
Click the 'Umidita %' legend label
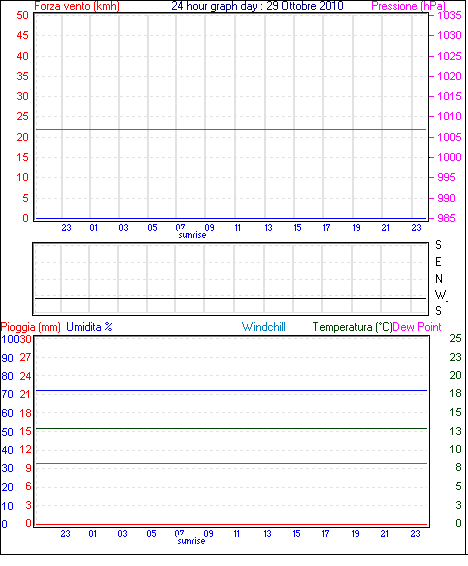pyautogui.click(x=89, y=327)
